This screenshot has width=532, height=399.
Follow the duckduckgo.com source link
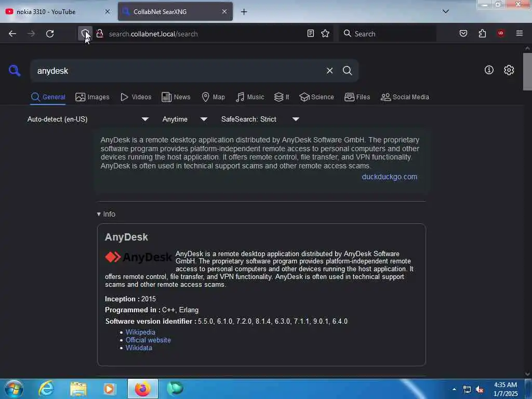390,177
